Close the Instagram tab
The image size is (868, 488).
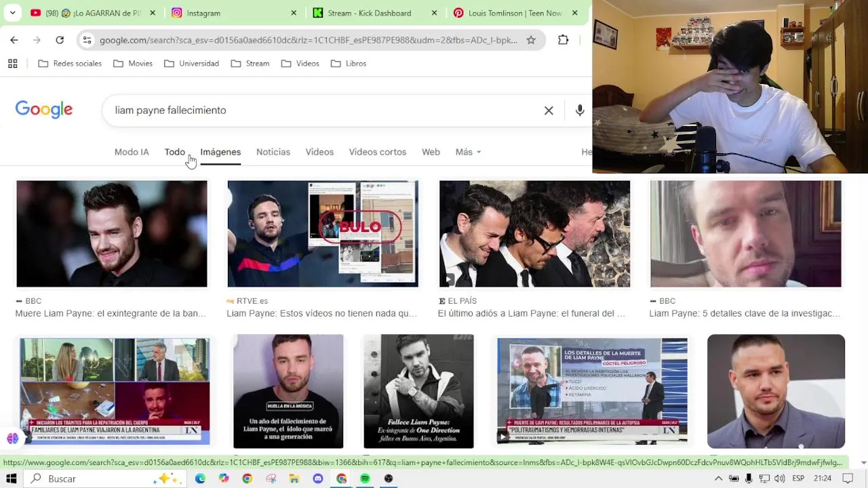coord(294,13)
